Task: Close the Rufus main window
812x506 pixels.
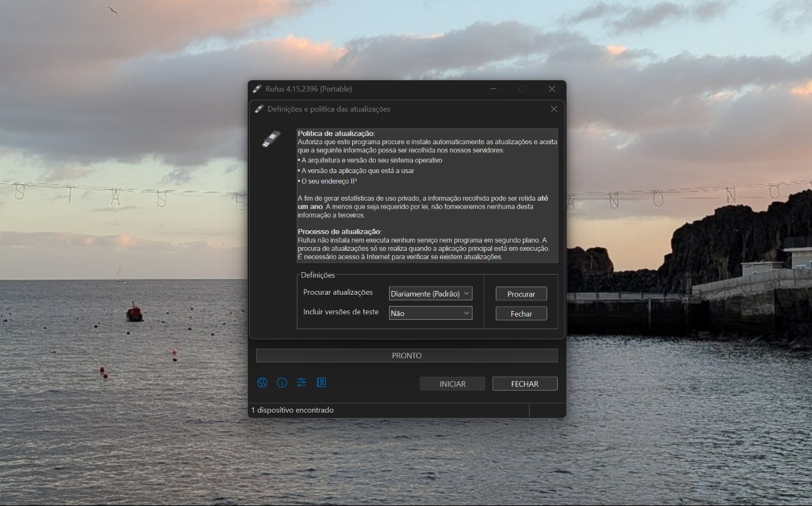Action: 552,89
